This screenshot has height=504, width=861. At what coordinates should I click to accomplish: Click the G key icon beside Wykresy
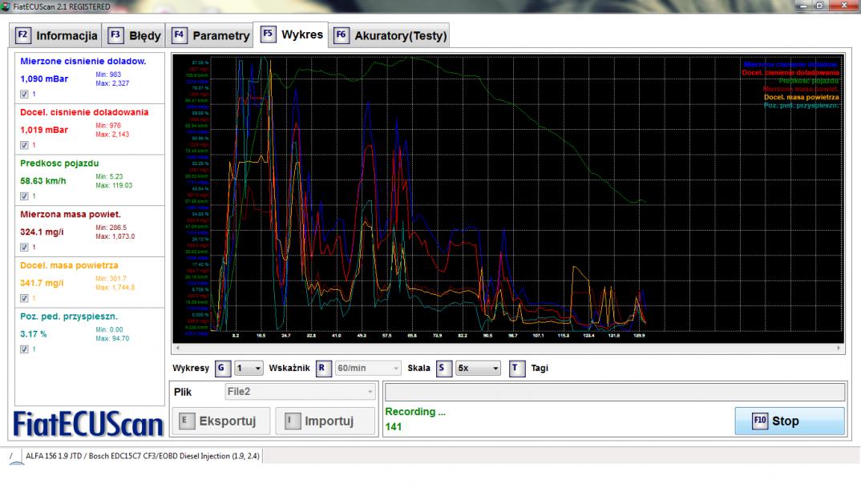point(223,369)
